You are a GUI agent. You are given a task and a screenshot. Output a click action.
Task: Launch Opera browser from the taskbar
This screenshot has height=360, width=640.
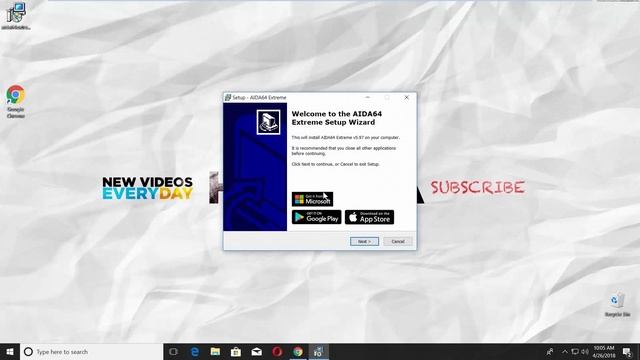(x=277, y=351)
